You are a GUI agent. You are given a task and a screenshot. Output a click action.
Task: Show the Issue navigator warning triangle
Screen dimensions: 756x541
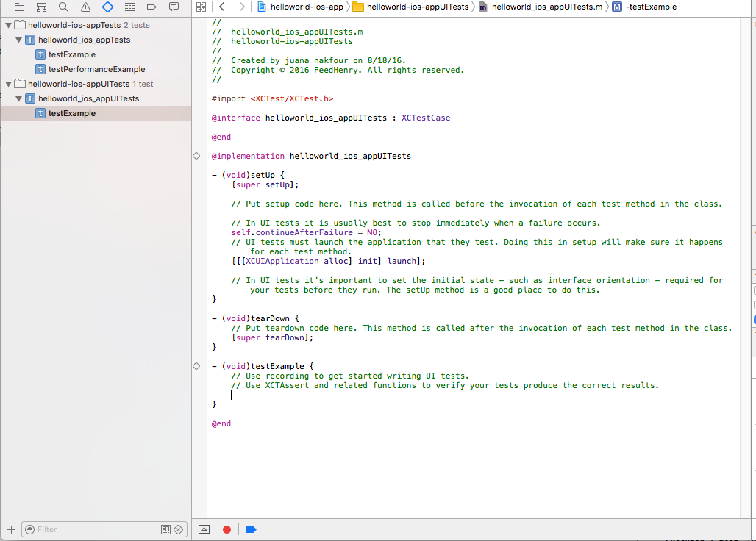pos(85,7)
